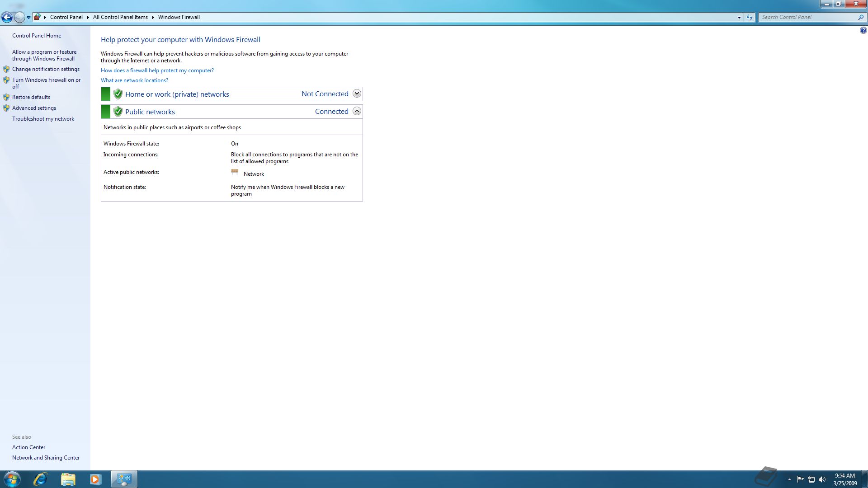Collapse the Public networks section

point(357,111)
